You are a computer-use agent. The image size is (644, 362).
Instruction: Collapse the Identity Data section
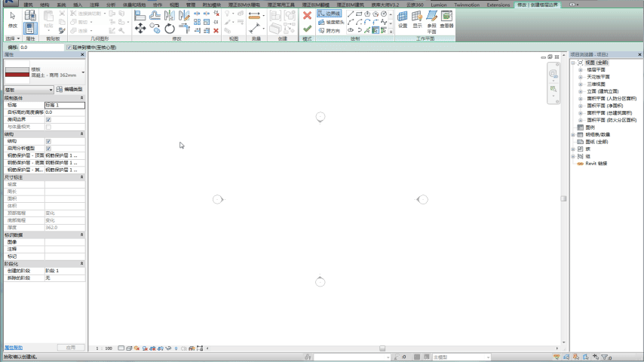click(81, 235)
